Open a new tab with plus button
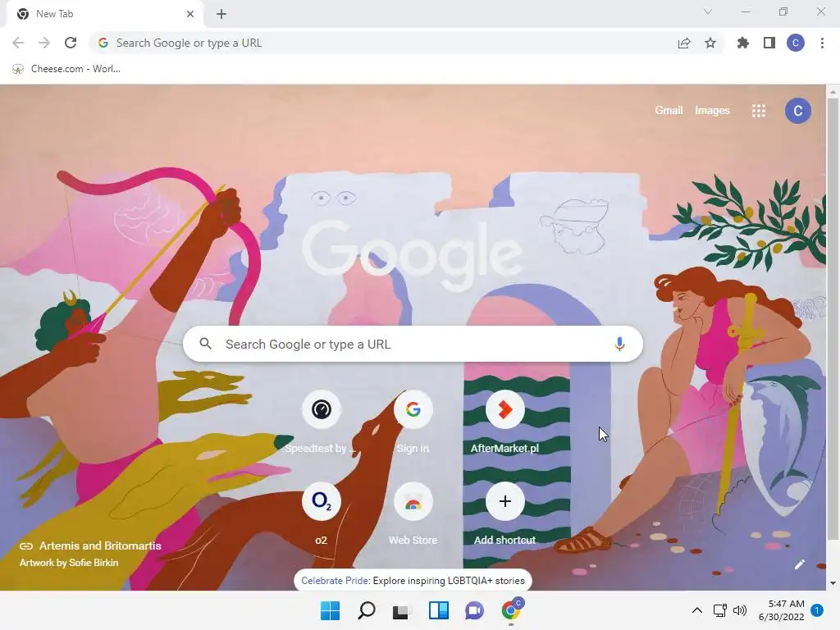Viewport: 840px width, 630px height. 221,14
